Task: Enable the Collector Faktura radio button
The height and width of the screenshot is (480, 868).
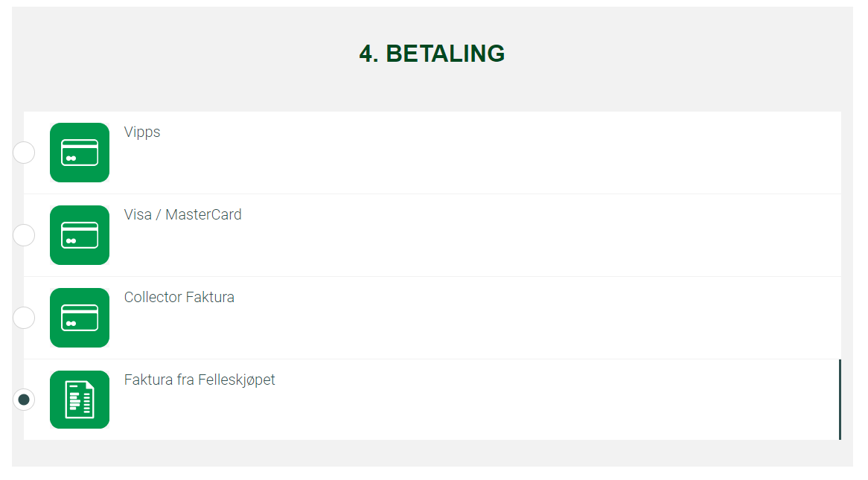Action: point(24,318)
